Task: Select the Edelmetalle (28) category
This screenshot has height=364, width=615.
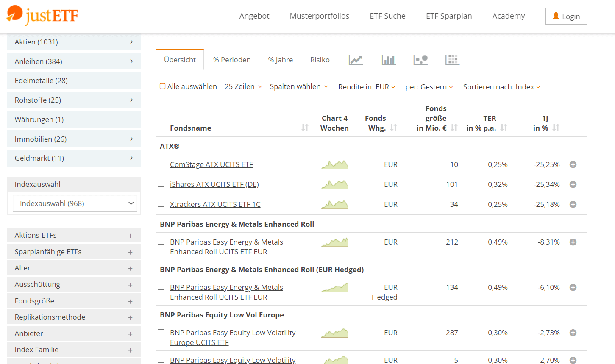Action: [74, 81]
